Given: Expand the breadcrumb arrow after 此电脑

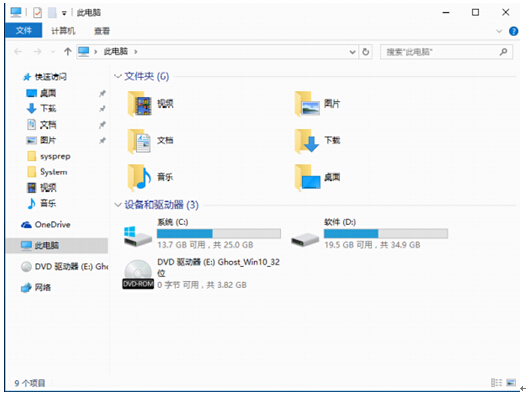Looking at the screenshot, I should (136, 52).
